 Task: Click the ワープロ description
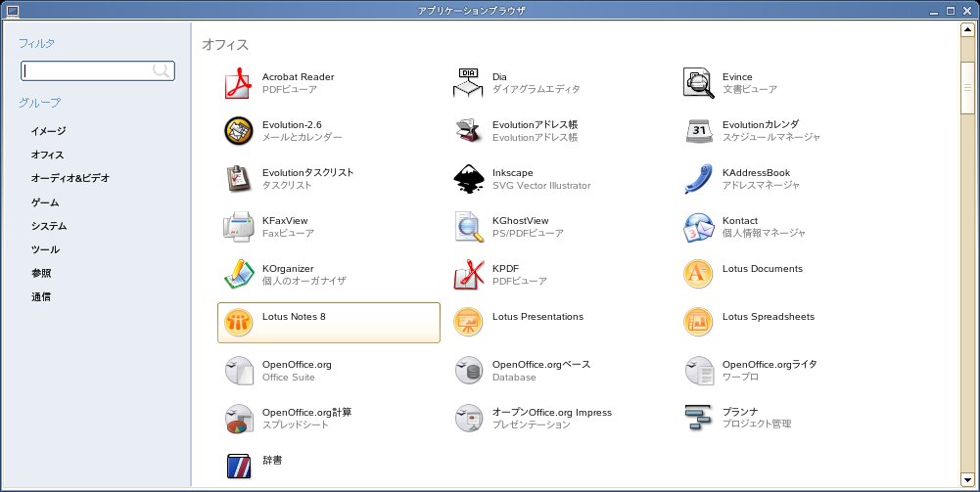coord(740,378)
